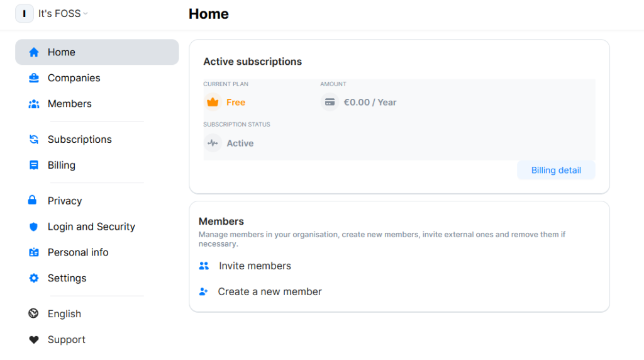Go to the Subscriptions page

pyautogui.click(x=79, y=140)
